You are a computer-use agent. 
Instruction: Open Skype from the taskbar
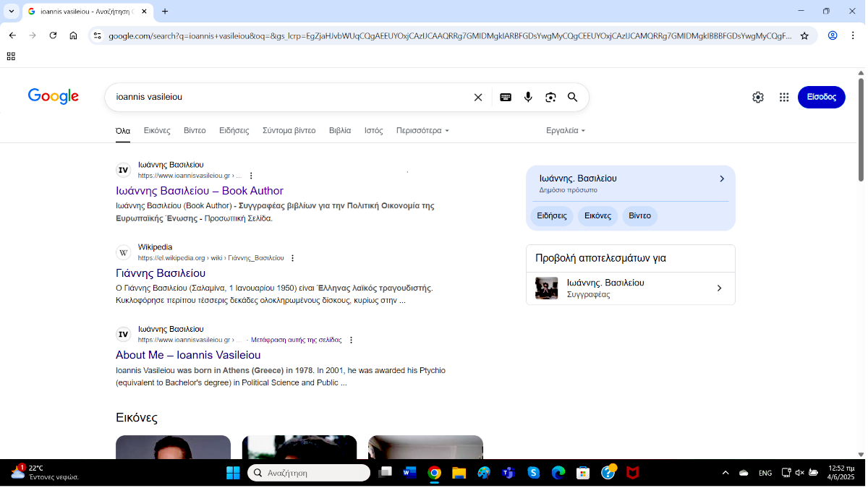(534, 473)
